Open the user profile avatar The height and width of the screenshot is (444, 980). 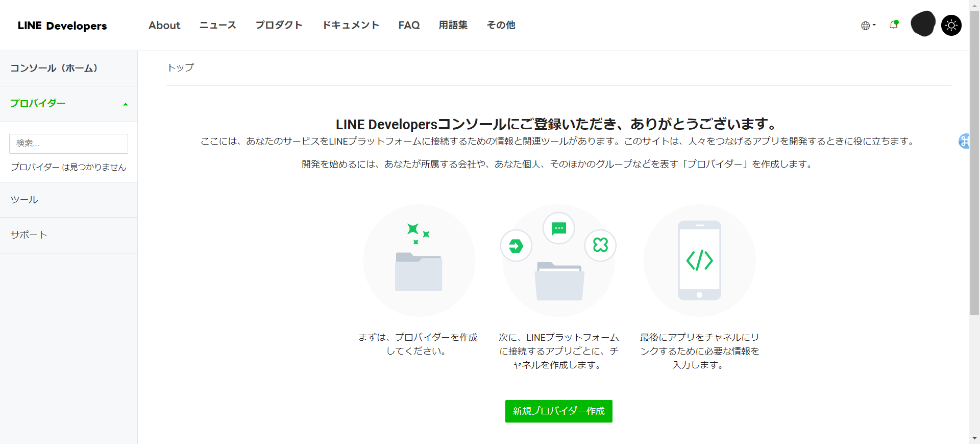(x=923, y=24)
